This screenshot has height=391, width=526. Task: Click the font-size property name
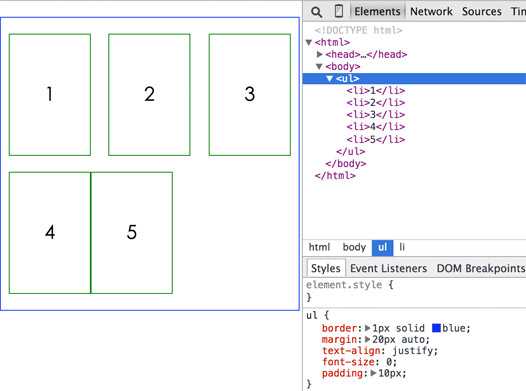click(x=348, y=362)
